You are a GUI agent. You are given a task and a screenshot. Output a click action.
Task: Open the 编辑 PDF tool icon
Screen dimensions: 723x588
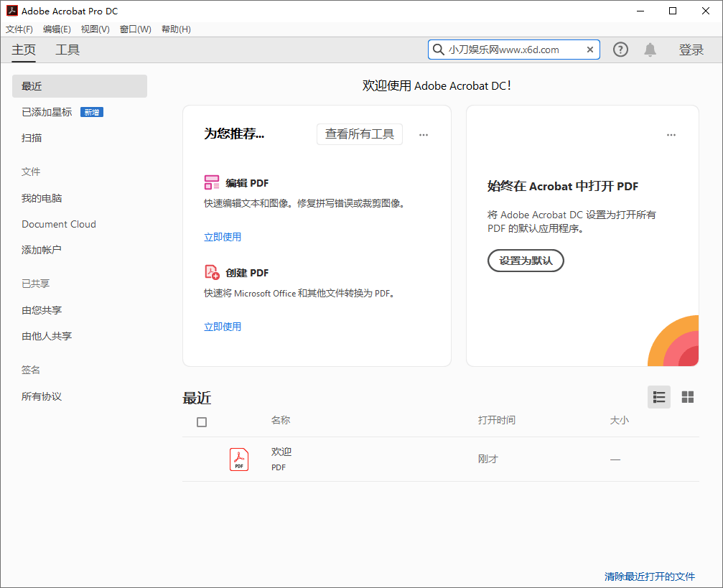coord(212,182)
